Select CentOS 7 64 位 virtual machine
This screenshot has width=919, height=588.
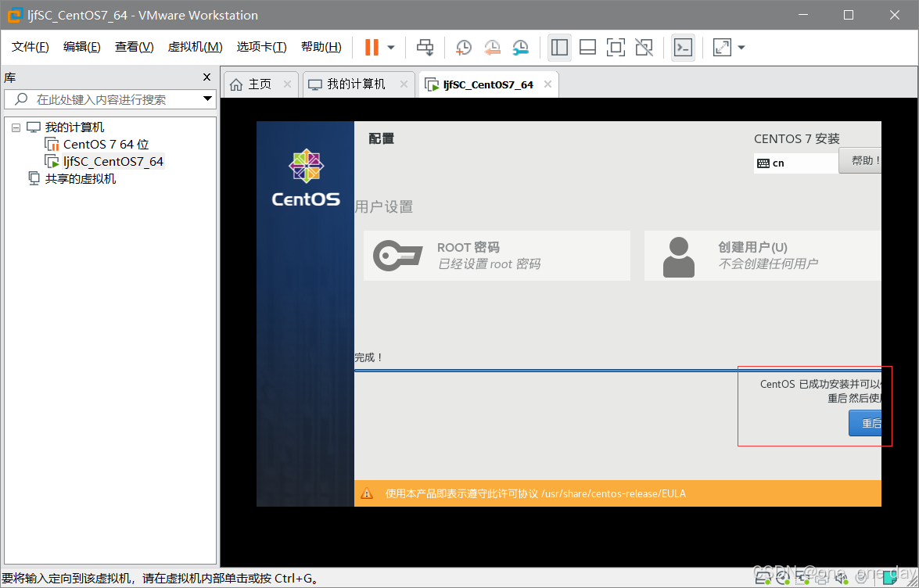coord(106,144)
